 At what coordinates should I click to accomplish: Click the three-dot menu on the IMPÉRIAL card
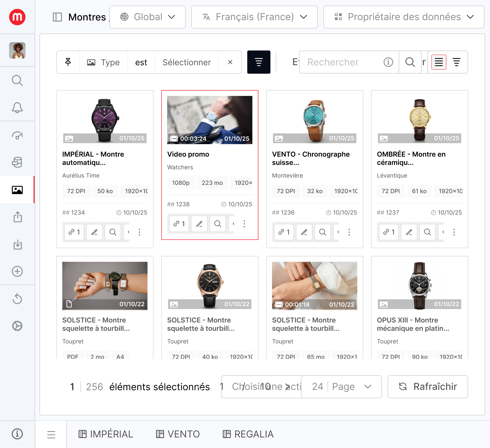point(139,232)
